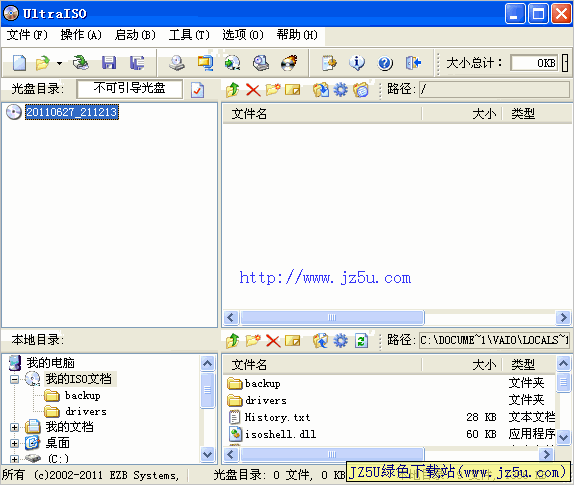Open the 选项(O) menu
The image size is (574, 485).
click(243, 35)
